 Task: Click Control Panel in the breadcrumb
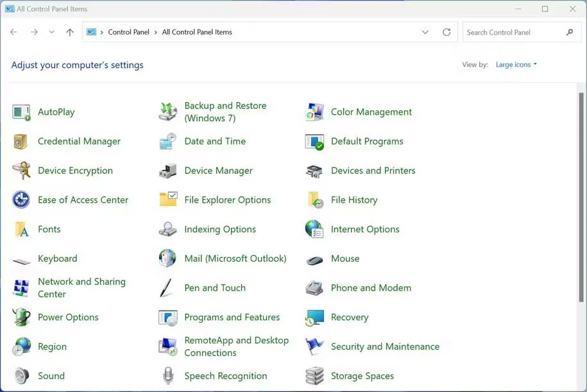(128, 32)
